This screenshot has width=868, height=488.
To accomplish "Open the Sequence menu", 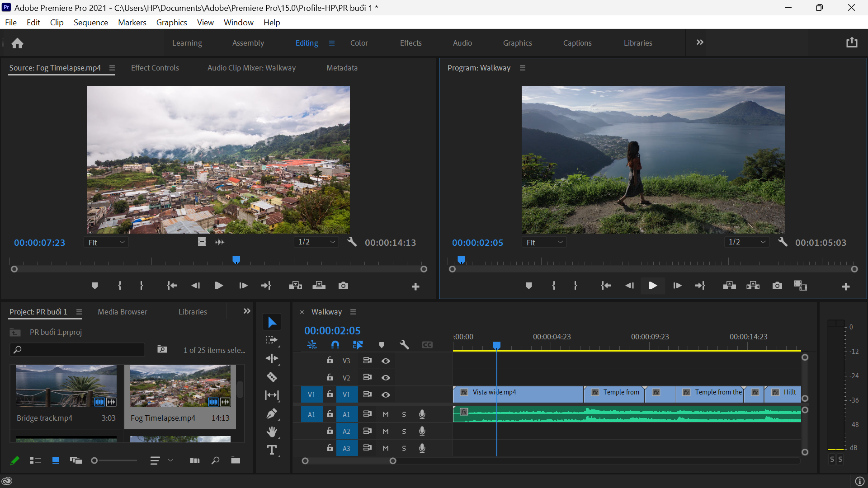I will pos(90,22).
